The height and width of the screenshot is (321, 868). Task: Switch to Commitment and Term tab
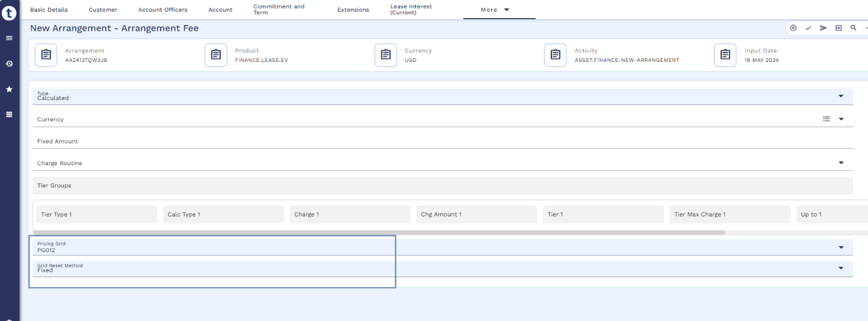point(279,9)
